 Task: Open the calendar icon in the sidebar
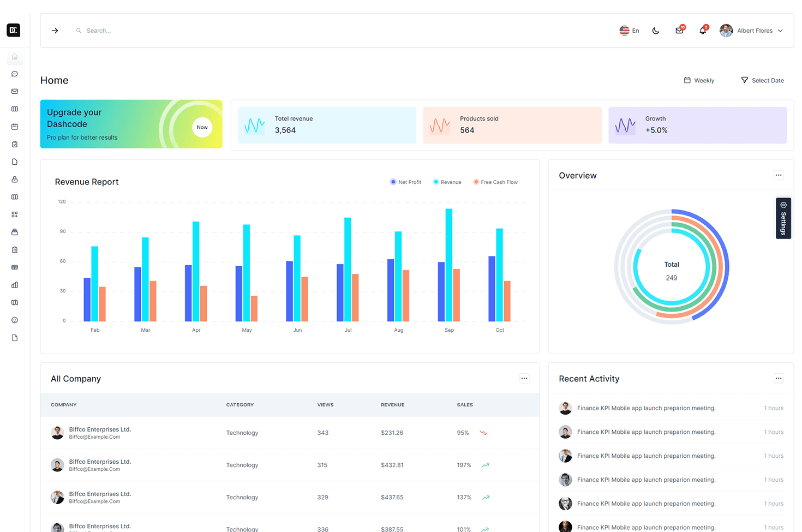(x=15, y=127)
